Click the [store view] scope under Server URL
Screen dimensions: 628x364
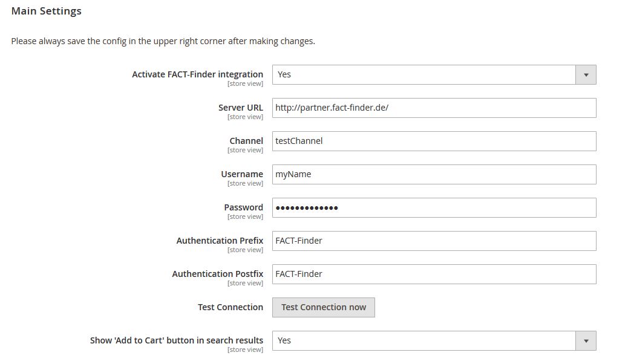(x=245, y=117)
